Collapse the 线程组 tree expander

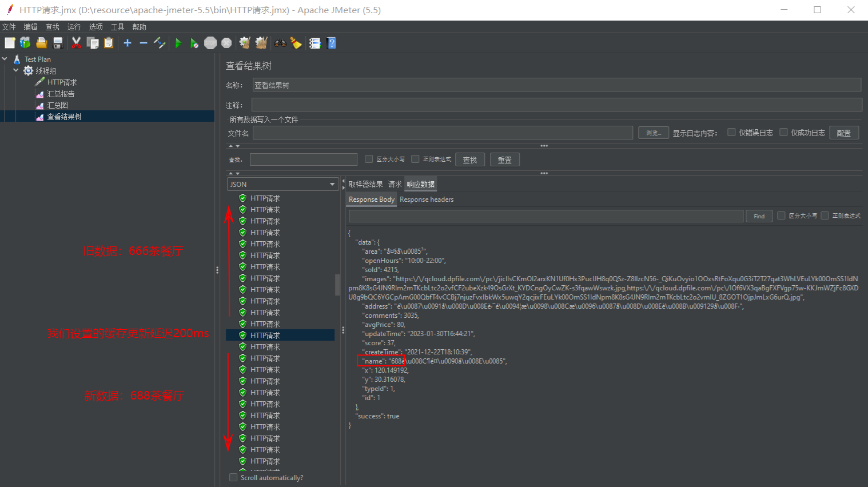(16, 70)
